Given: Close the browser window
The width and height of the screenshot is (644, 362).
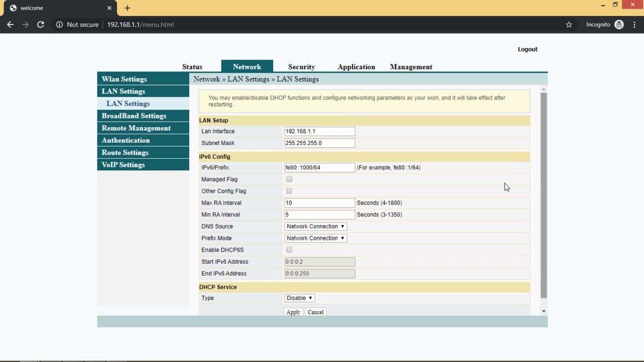Looking at the screenshot, I should 633,5.
